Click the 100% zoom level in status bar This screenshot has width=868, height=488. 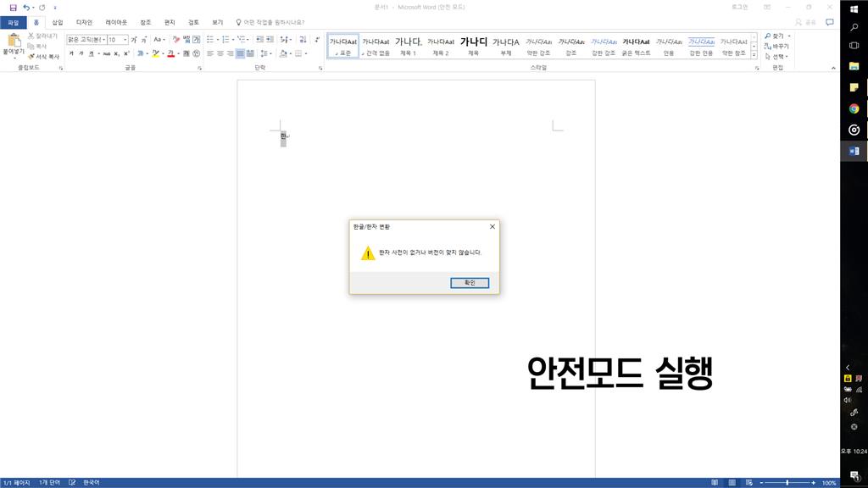point(829,482)
